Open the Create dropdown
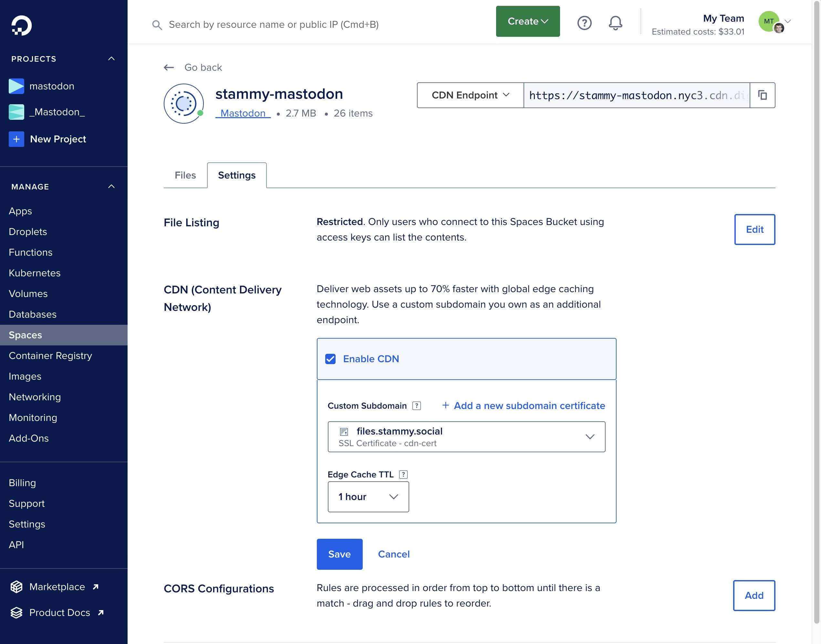 (527, 21)
